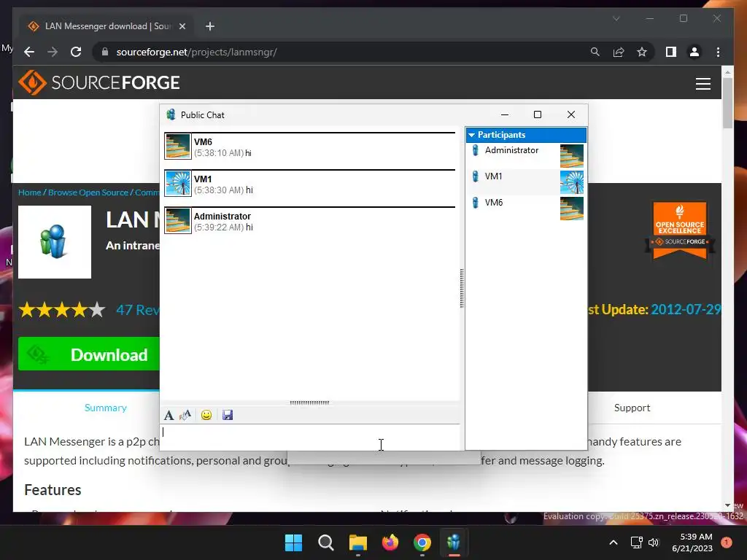The width and height of the screenshot is (747, 560).
Task: Click the SourceForge logo
Action: point(98,82)
